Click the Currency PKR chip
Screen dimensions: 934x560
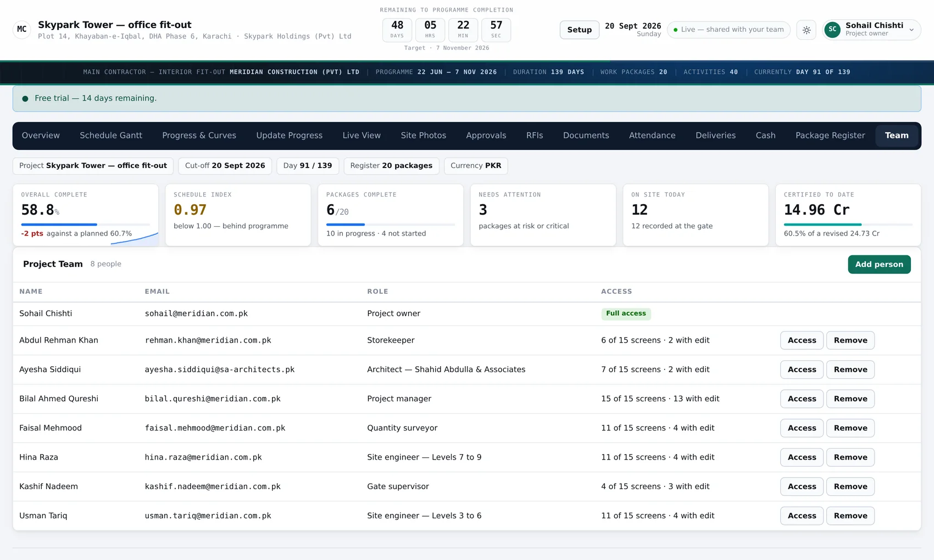coord(476,166)
